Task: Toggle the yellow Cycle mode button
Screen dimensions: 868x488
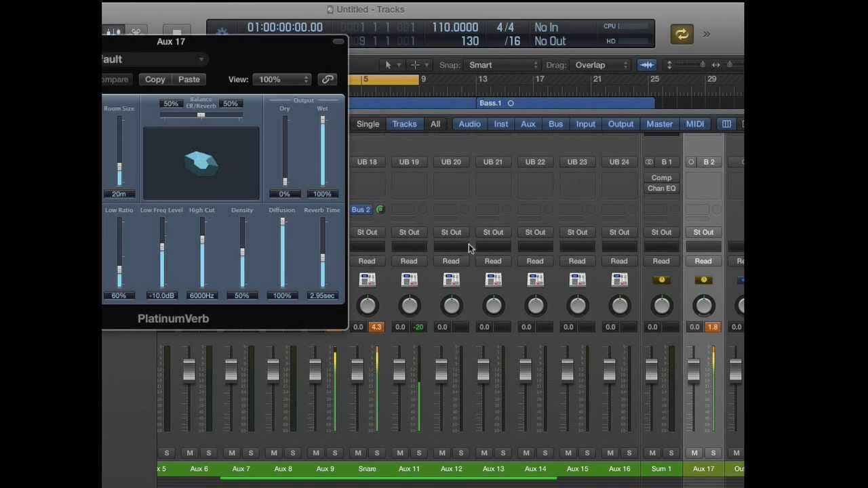Action: coord(682,34)
